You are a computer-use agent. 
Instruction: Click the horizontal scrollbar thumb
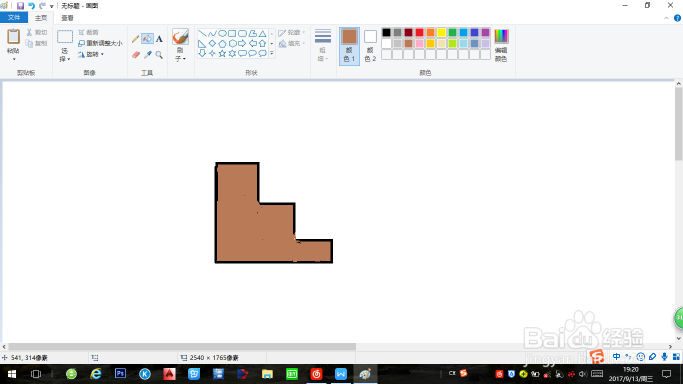pyautogui.click(x=182, y=347)
